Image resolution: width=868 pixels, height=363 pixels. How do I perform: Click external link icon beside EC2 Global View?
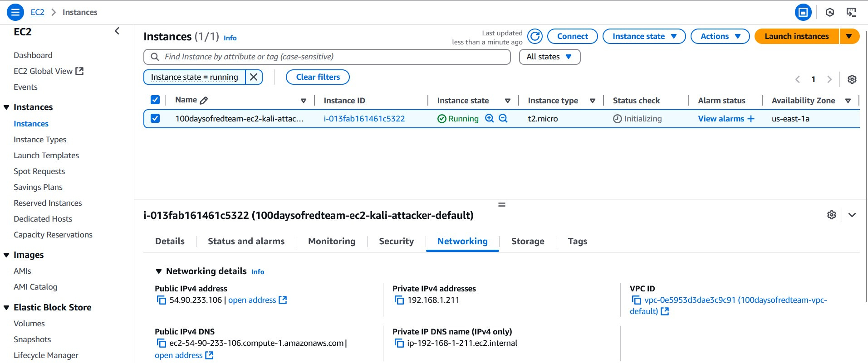(79, 71)
